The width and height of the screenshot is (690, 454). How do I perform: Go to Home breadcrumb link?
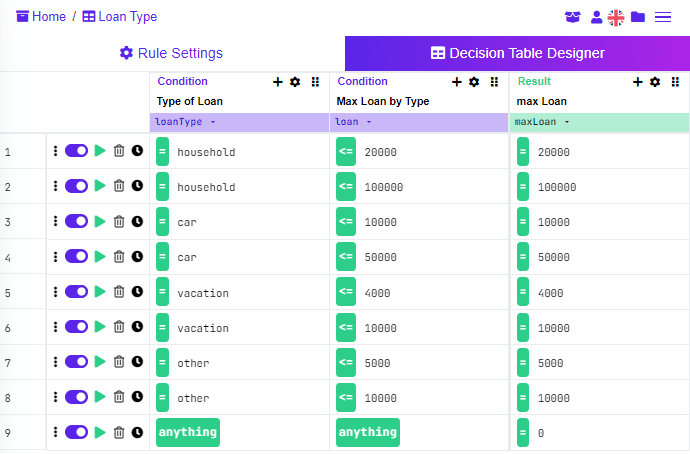click(41, 17)
